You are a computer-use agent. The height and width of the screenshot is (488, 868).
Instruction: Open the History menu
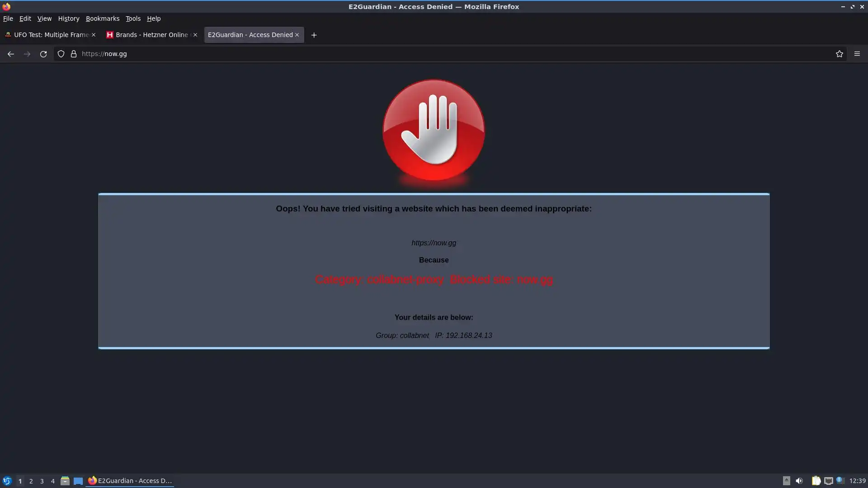tap(68, 19)
